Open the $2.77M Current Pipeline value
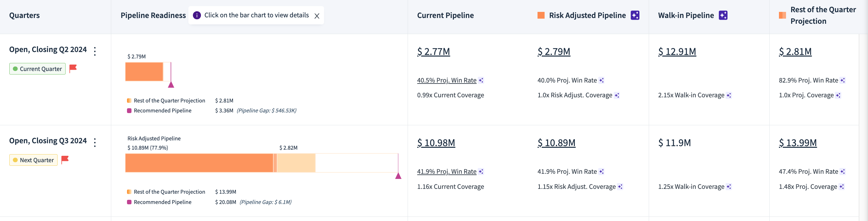The image size is (868, 221). [x=433, y=51]
